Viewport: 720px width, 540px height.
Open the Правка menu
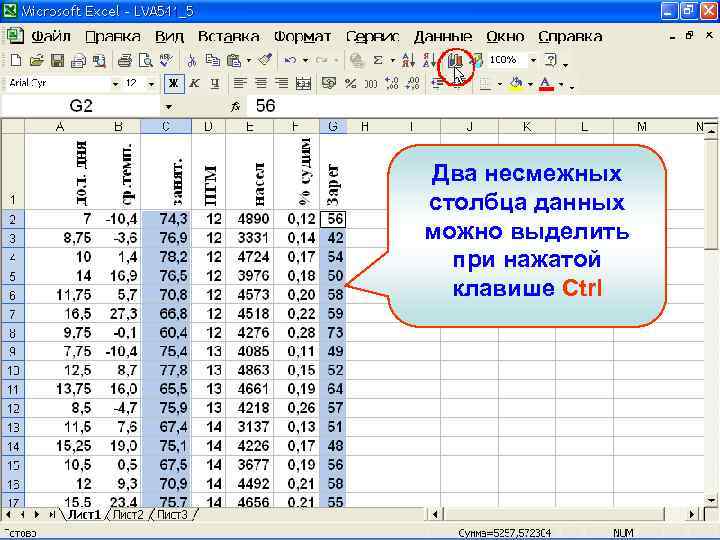coord(112,36)
